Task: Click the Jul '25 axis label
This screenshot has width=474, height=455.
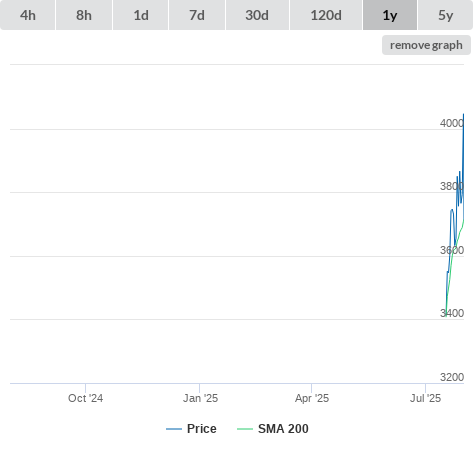Action: [x=425, y=398]
